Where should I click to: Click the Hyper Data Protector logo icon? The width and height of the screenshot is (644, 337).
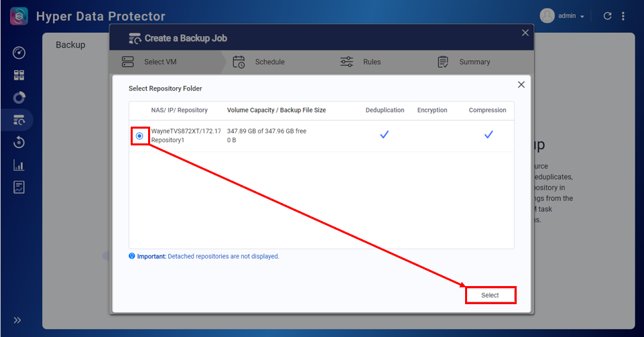tap(19, 16)
